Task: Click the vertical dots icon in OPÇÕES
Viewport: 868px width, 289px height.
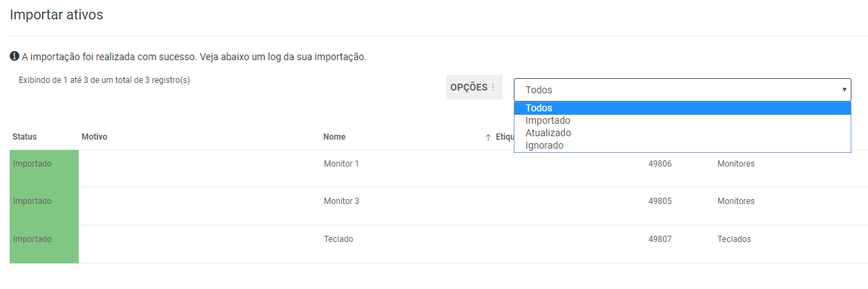Action: coord(493,87)
